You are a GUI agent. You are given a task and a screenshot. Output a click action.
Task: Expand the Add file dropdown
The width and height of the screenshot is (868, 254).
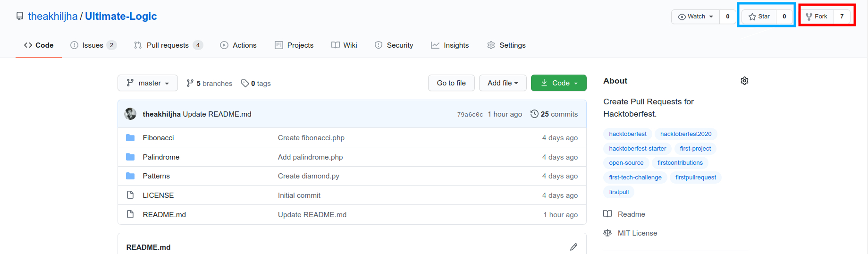coord(503,83)
